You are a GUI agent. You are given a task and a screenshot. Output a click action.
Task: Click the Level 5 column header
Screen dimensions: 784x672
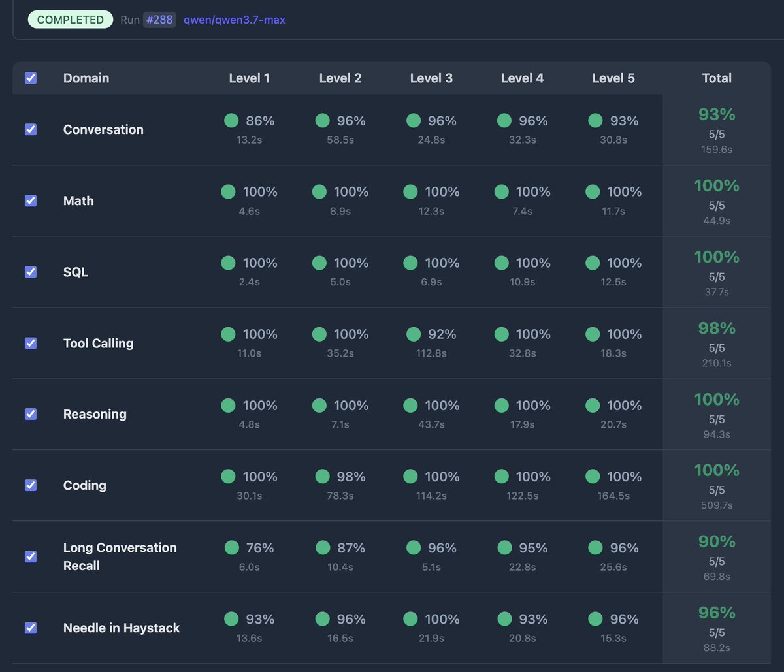pos(613,78)
